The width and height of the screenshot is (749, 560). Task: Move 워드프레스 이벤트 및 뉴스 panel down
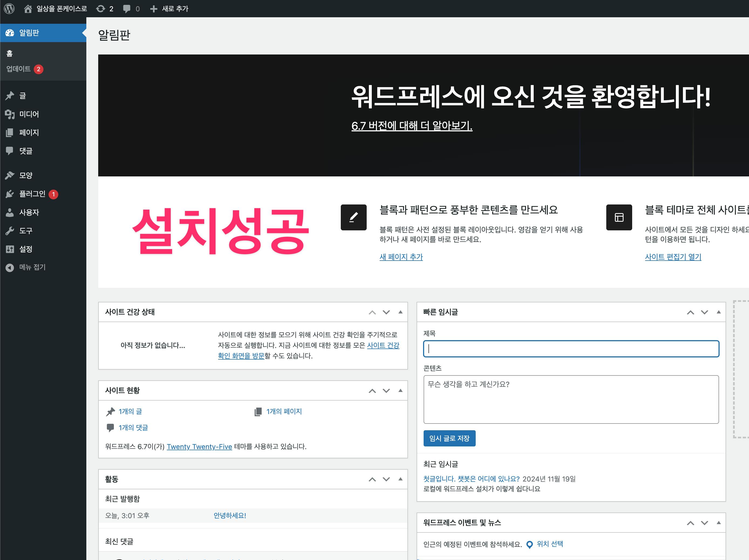(704, 523)
